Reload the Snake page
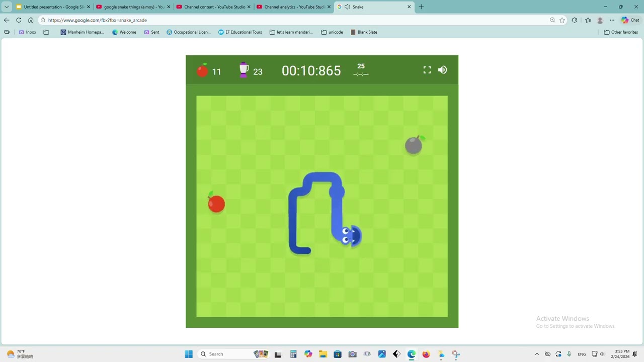644x362 pixels. click(19, 20)
